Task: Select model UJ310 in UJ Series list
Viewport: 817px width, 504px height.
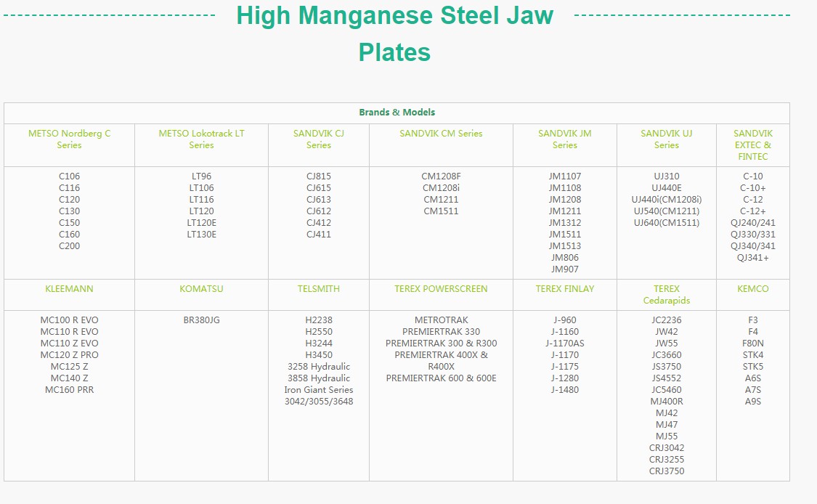Action: pos(667,176)
